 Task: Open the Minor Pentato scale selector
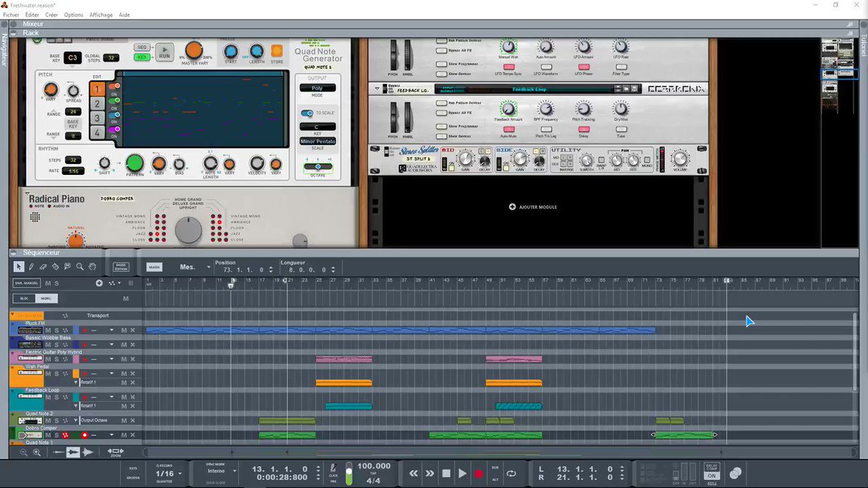318,142
